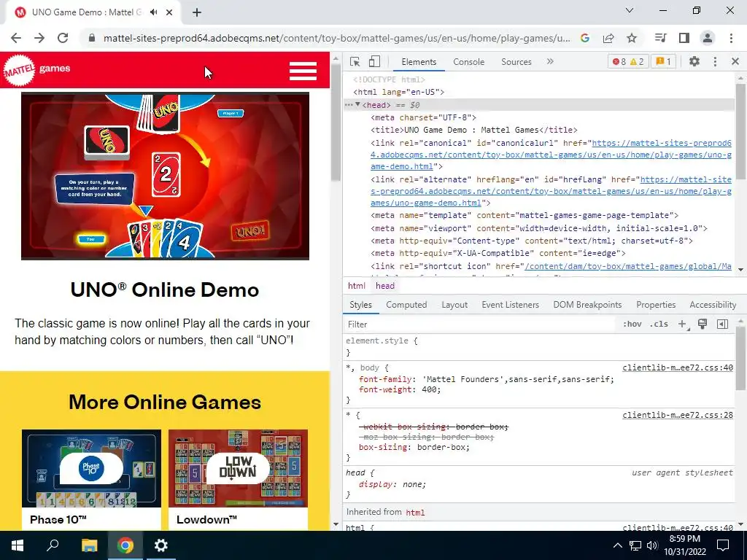
Task: Add a new style rule plus icon
Action: click(683, 324)
